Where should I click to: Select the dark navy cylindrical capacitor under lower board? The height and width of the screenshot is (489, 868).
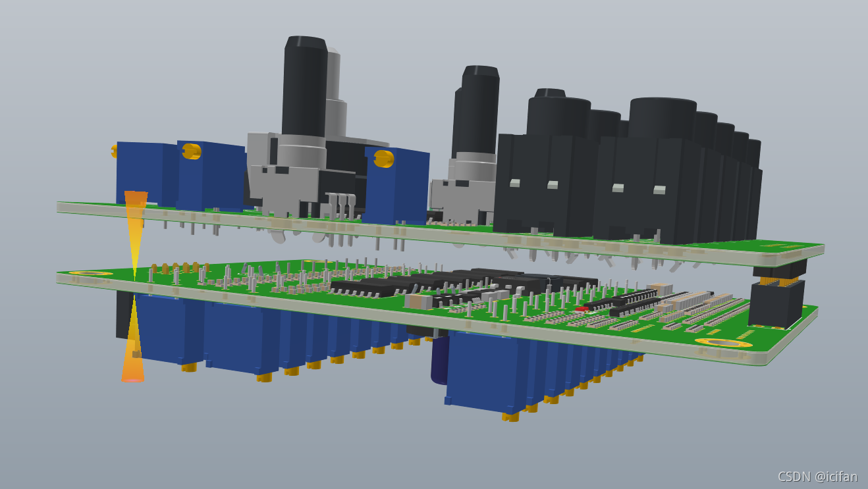pyautogui.click(x=440, y=360)
